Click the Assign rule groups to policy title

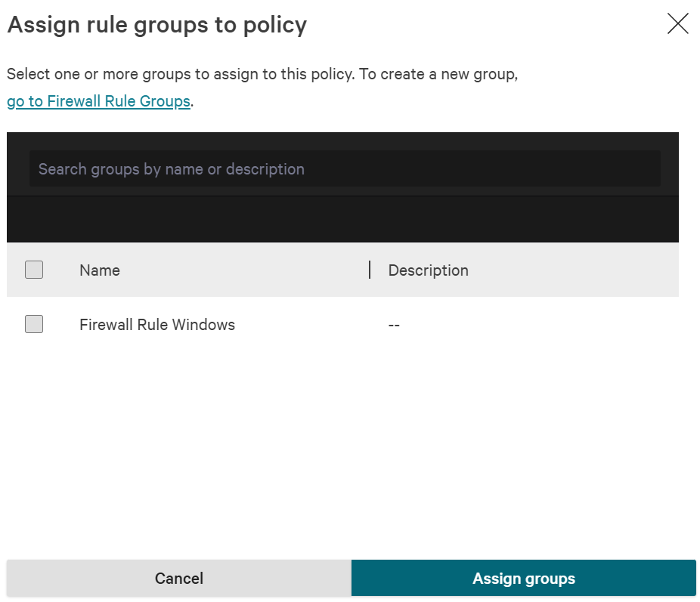point(156,24)
